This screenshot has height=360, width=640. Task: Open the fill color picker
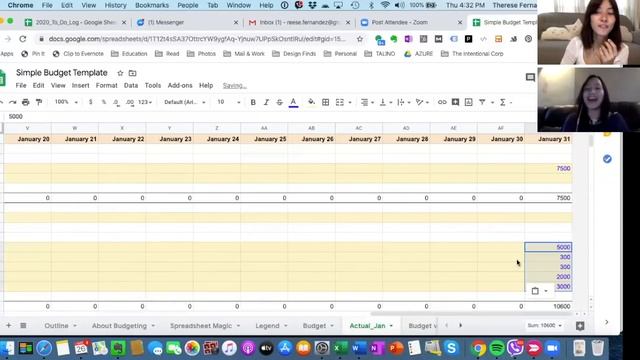(x=311, y=102)
